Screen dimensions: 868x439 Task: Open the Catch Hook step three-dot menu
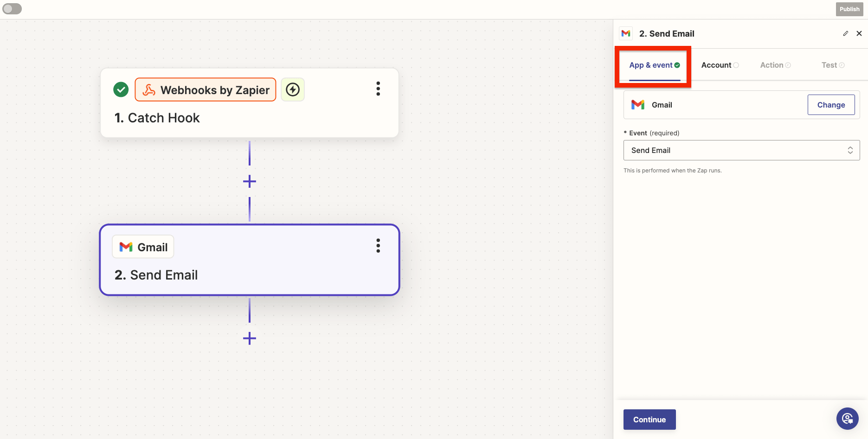[378, 89]
